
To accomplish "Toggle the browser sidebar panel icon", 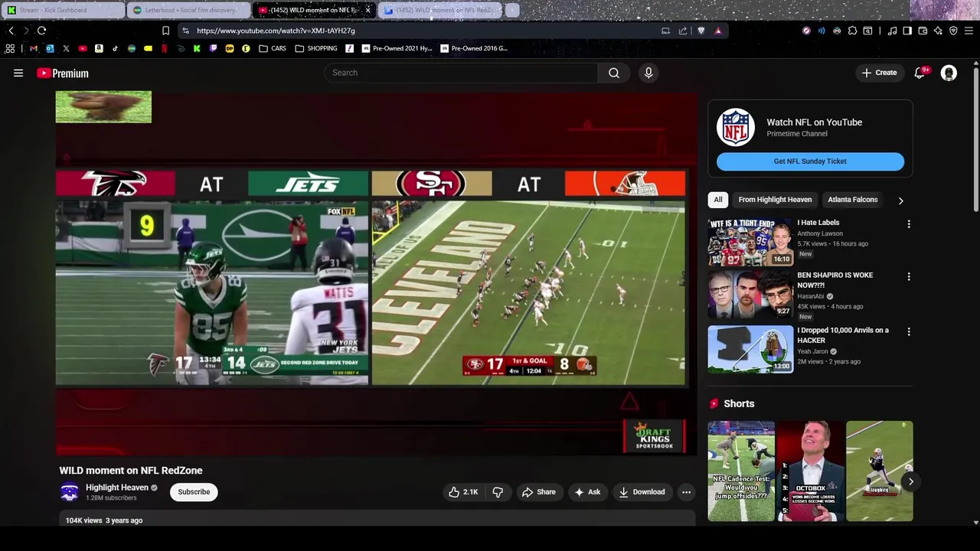I will (x=907, y=31).
